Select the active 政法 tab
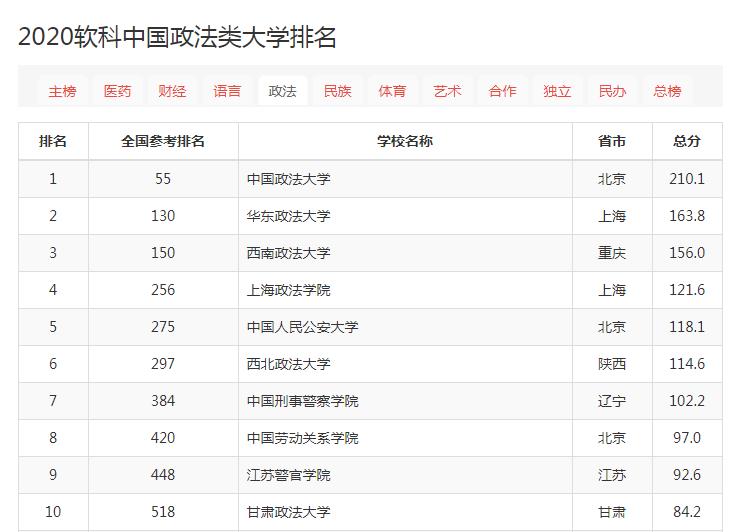737x532 pixels. (x=282, y=91)
